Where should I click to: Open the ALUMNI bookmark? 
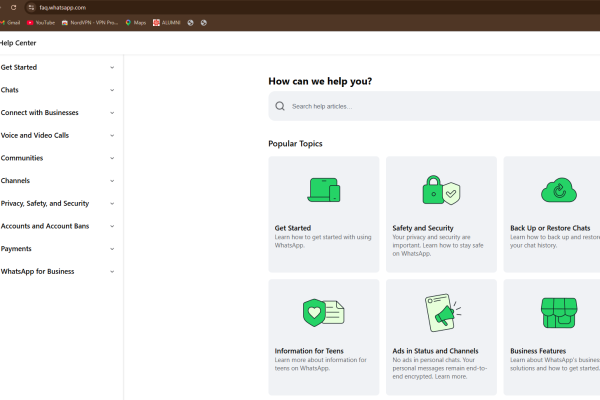click(166, 23)
